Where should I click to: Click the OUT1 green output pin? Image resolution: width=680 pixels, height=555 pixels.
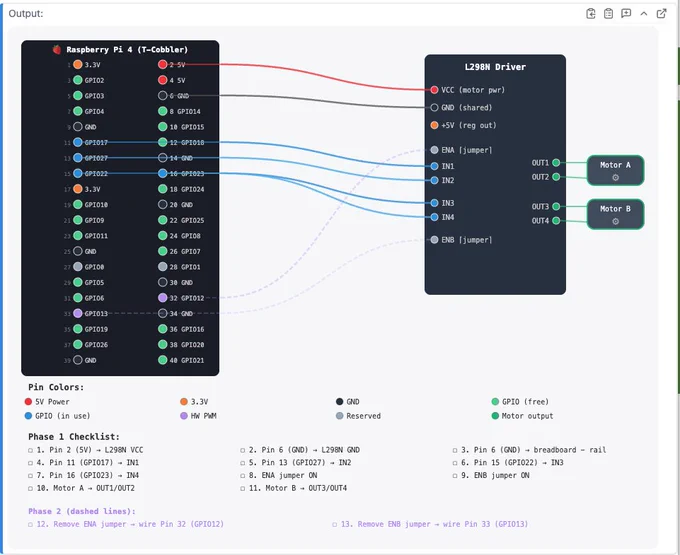point(556,163)
